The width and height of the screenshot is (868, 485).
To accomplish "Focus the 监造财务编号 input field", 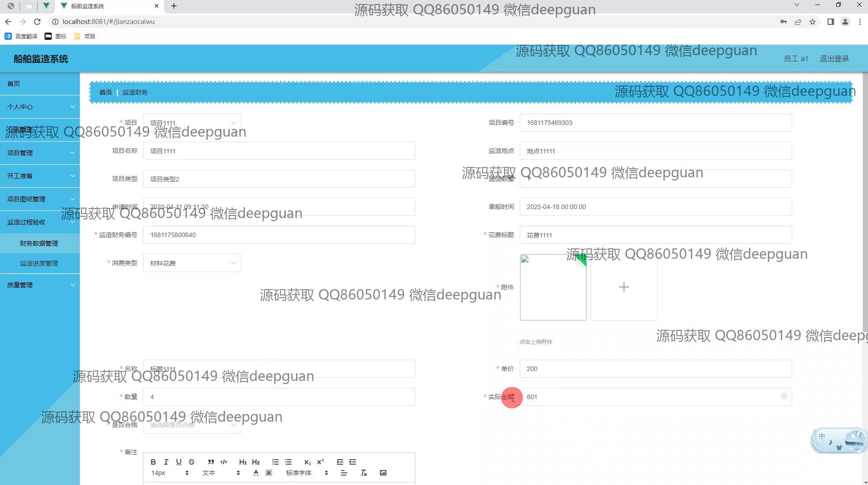I will 279,235.
